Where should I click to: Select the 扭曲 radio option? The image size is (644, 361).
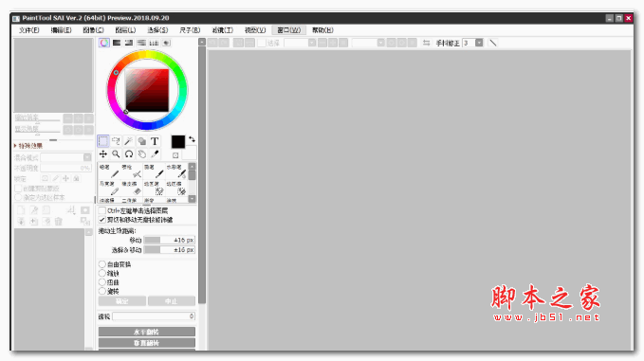tap(102, 282)
